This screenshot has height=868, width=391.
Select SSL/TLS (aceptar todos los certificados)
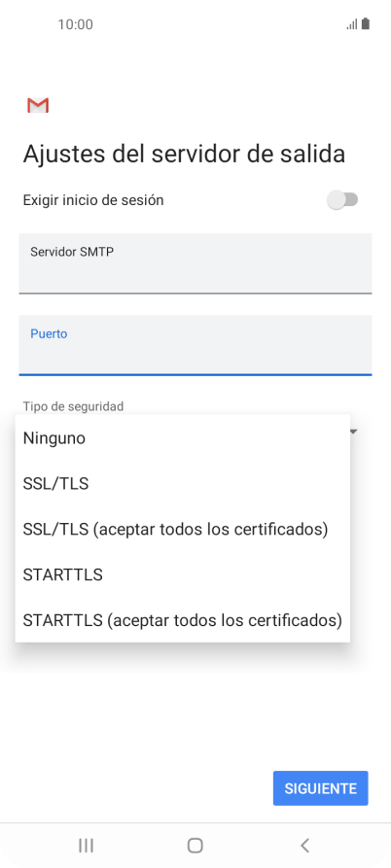(x=183, y=529)
